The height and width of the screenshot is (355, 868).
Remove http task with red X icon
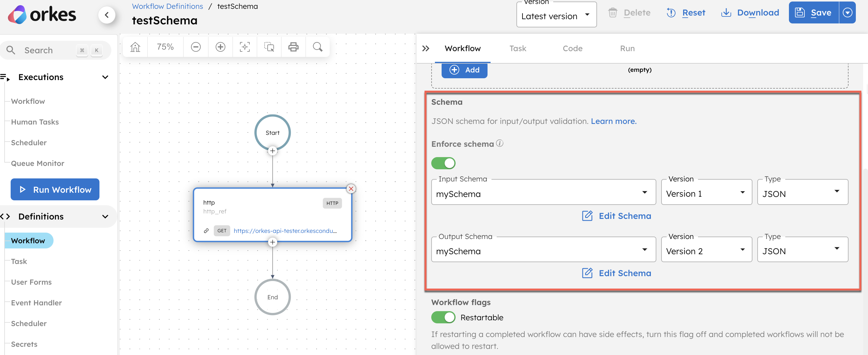(351, 189)
